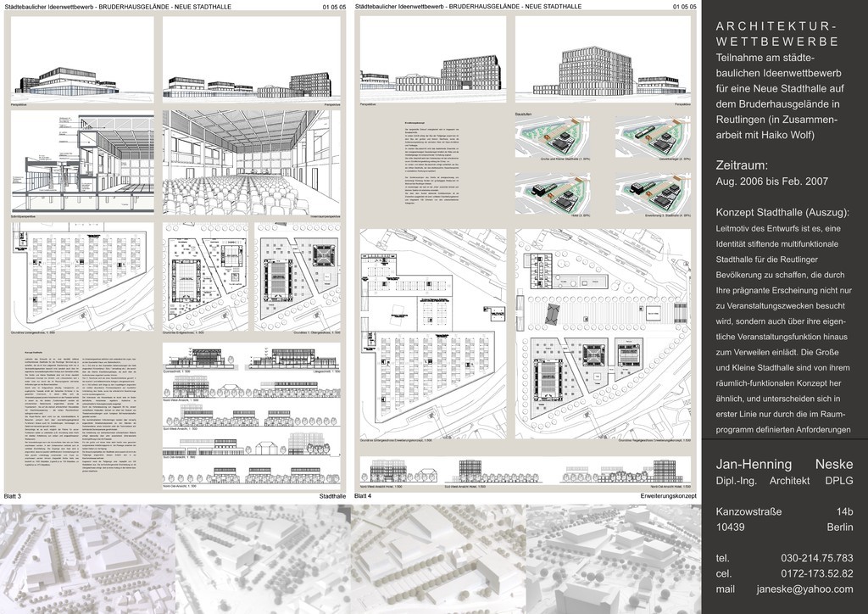Select the Grundriss Untergeschoss parking plan
The width and height of the screenshot is (868, 614).
(x=82, y=276)
